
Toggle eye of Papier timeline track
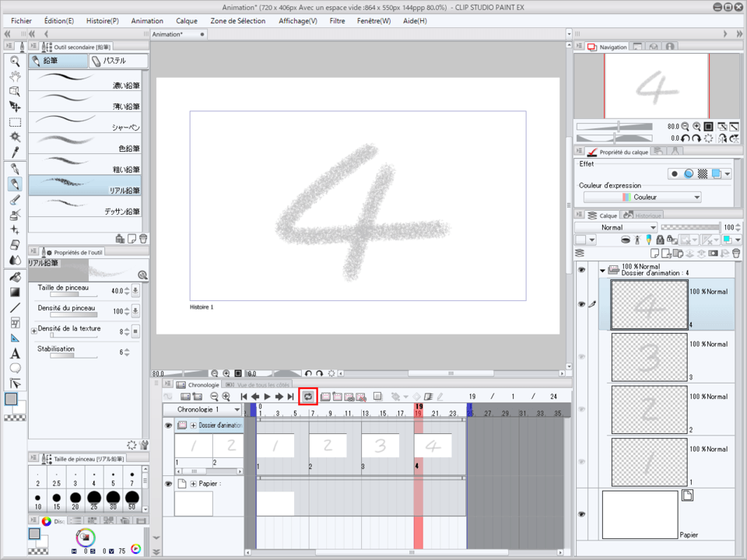point(168,484)
